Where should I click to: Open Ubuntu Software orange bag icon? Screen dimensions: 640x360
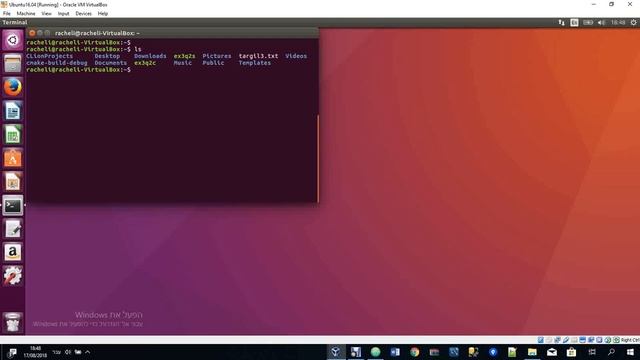(13, 158)
